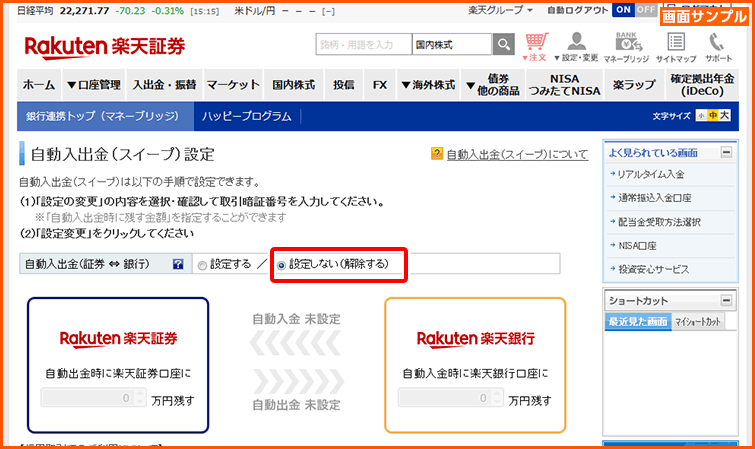Open the NISA口座 sidebar link

pyautogui.click(x=637, y=246)
